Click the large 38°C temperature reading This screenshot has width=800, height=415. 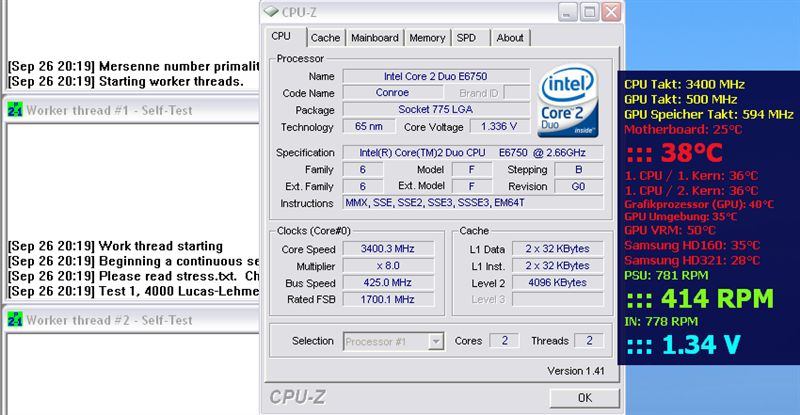674,153
